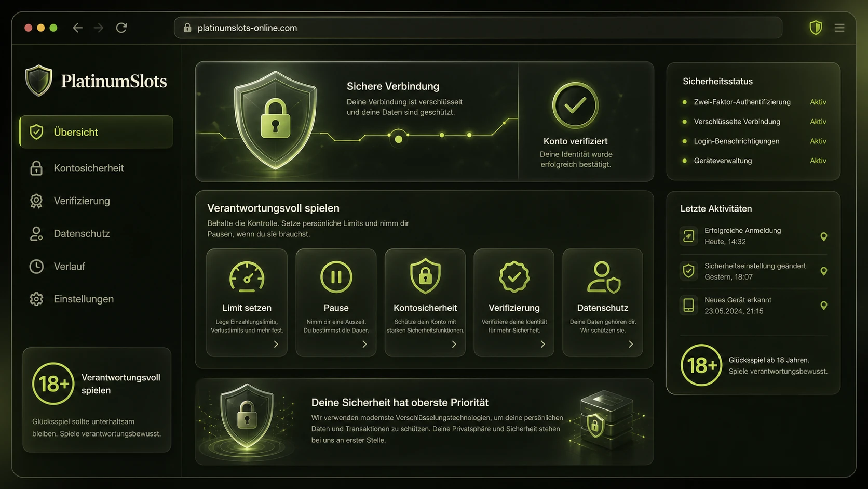Viewport: 868px width, 489px height.
Task: Show location of Erfolgreiche Anmeldung activity
Action: (823, 236)
